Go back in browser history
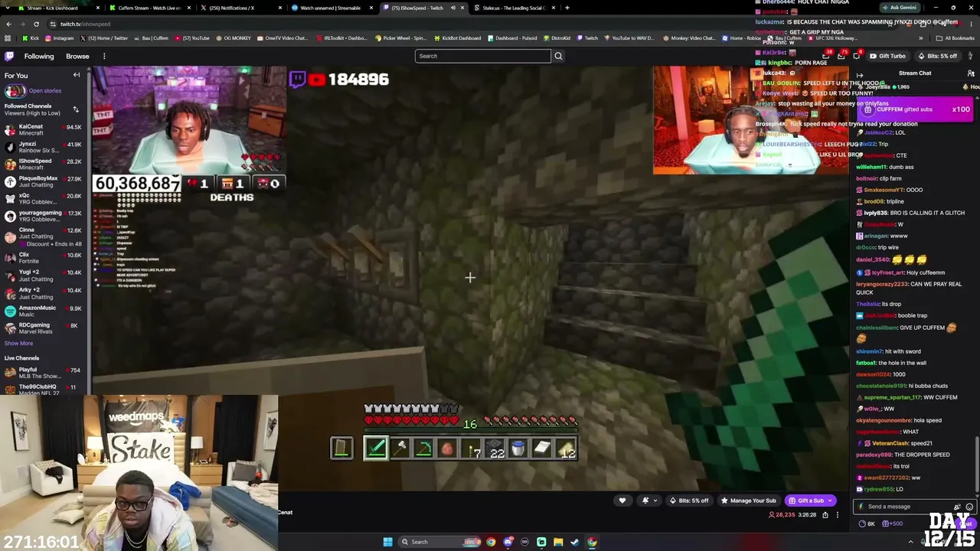The height and width of the screenshot is (551, 980). [8, 24]
